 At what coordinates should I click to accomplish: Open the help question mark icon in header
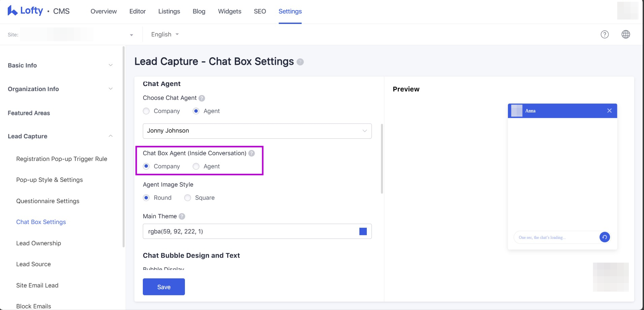[x=605, y=34]
